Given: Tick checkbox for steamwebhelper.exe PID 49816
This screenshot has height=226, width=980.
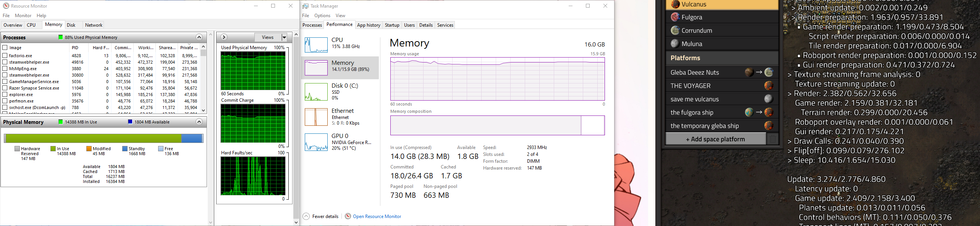Looking at the screenshot, I should (x=5, y=62).
